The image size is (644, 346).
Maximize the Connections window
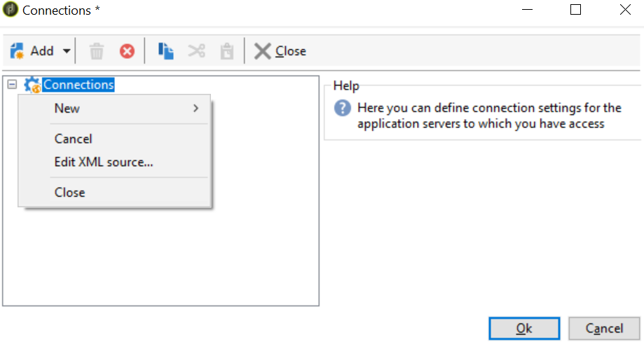click(x=575, y=9)
